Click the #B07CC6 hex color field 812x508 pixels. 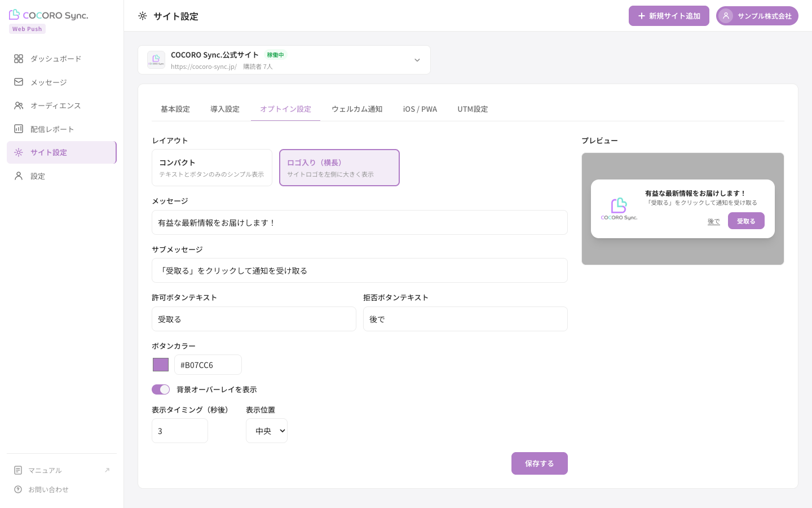point(208,365)
